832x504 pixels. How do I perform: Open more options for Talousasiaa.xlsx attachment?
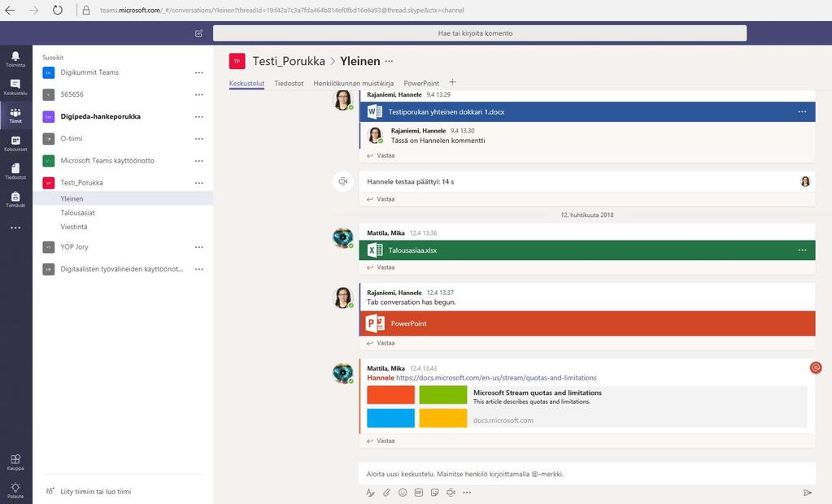coord(802,250)
